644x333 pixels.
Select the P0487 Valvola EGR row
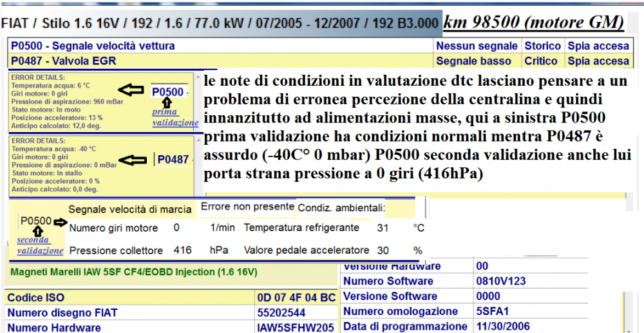click(319, 61)
